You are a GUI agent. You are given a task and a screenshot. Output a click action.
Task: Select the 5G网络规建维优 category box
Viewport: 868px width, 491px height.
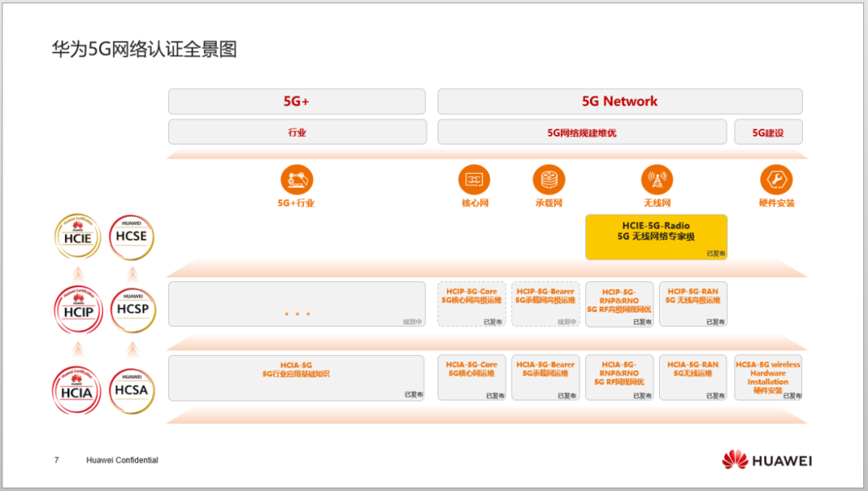tap(582, 133)
